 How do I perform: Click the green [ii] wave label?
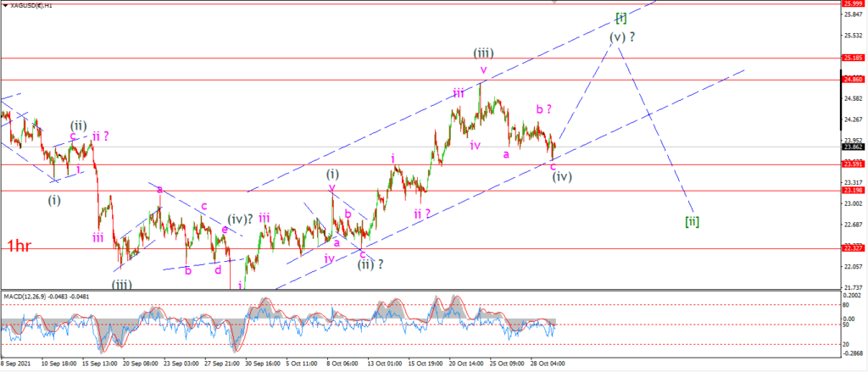[x=692, y=222]
